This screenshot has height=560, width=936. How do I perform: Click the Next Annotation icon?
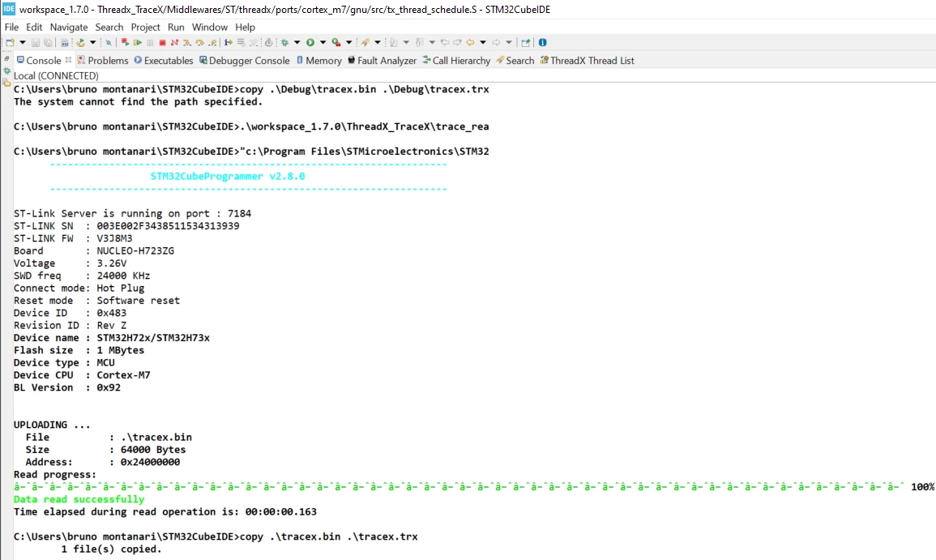[x=394, y=42]
